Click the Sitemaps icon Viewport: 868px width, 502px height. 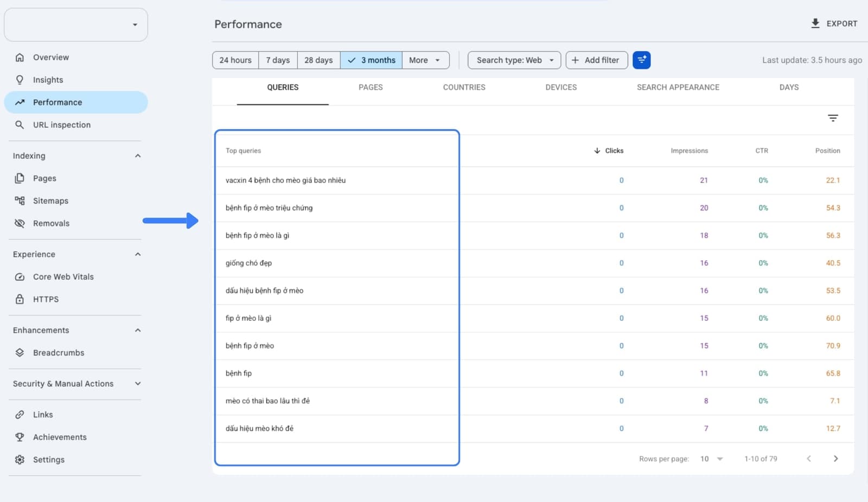(x=20, y=201)
